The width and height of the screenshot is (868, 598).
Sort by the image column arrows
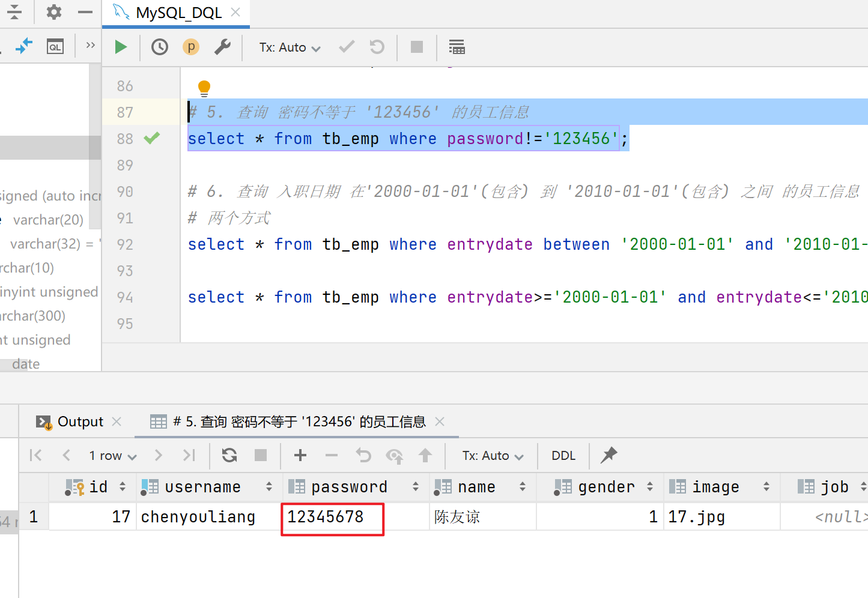click(x=766, y=486)
